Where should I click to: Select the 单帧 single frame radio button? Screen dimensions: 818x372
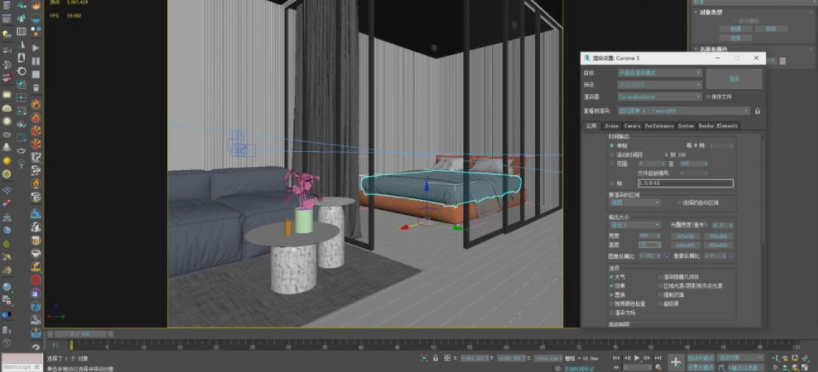click(x=612, y=146)
